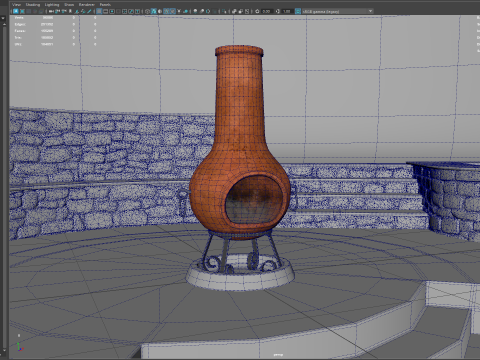Image resolution: width=480 pixels, height=360 pixels.
Task: Click the Faces row in heads-up display
Action: click(55, 31)
